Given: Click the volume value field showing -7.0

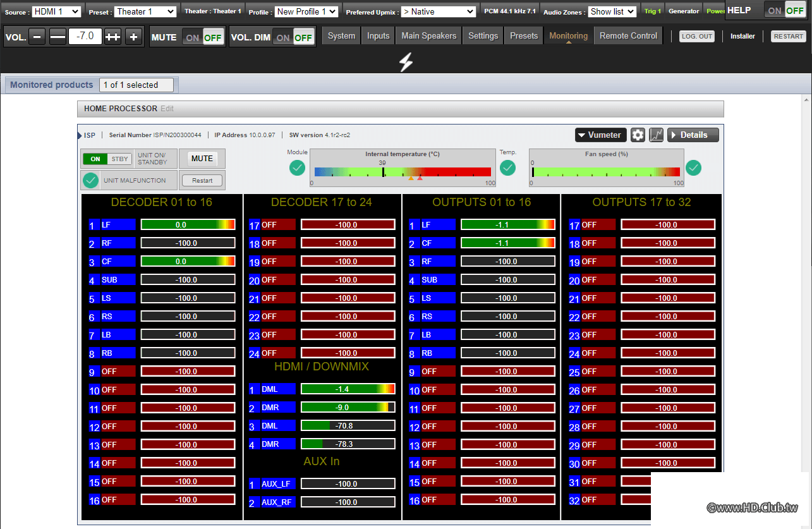Looking at the screenshot, I should tap(85, 37).
